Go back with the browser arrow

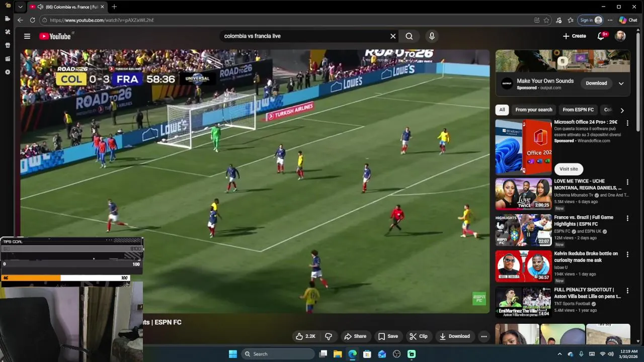pyautogui.click(x=20, y=20)
